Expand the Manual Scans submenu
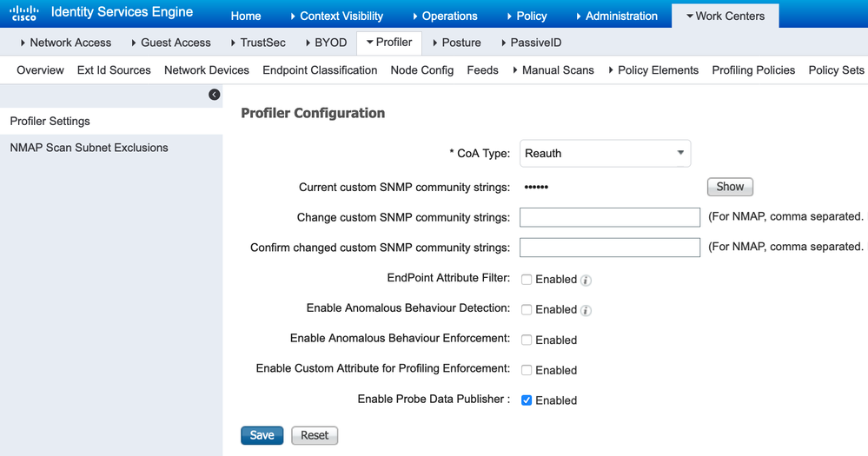Viewport: 868px width, 456px height. pos(553,70)
